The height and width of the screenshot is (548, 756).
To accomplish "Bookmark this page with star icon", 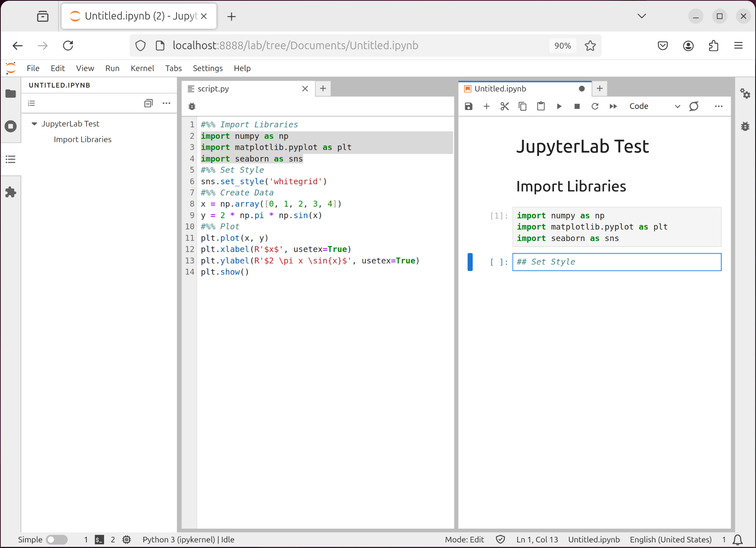I will 590,46.
